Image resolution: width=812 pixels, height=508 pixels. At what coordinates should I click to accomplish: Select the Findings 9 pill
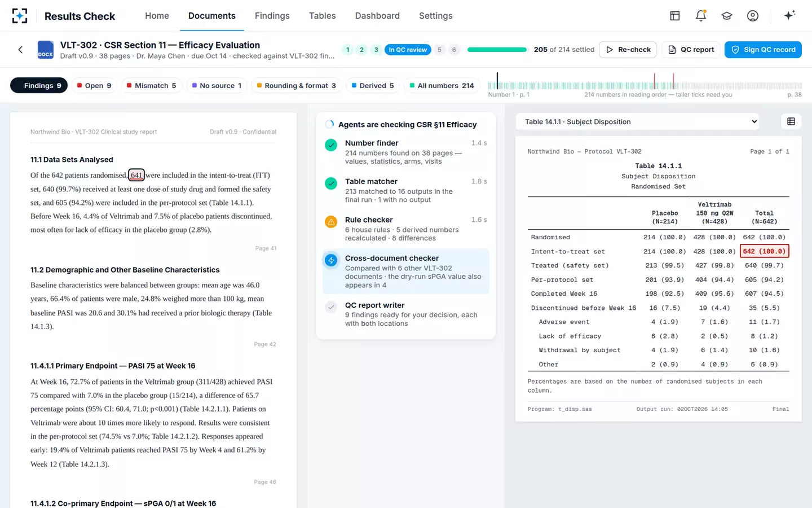39,85
